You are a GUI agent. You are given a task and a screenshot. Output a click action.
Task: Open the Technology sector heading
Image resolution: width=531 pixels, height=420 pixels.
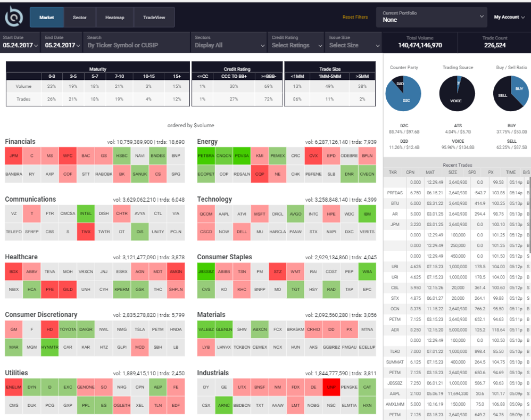(x=215, y=199)
